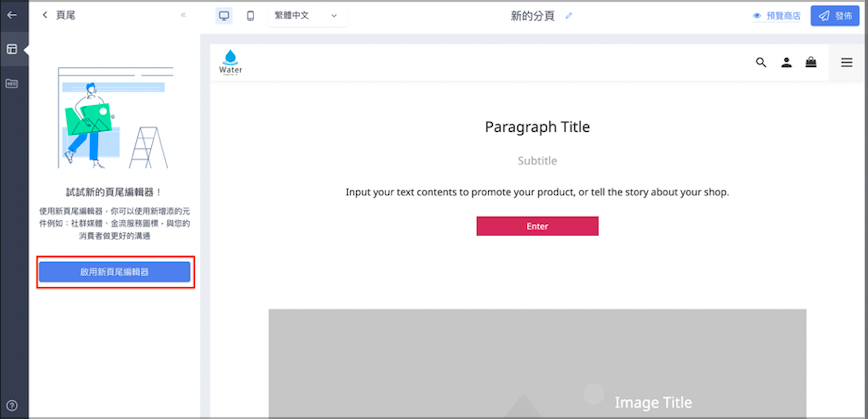Click the red Enter button
The image size is (868, 419).
pos(538,226)
